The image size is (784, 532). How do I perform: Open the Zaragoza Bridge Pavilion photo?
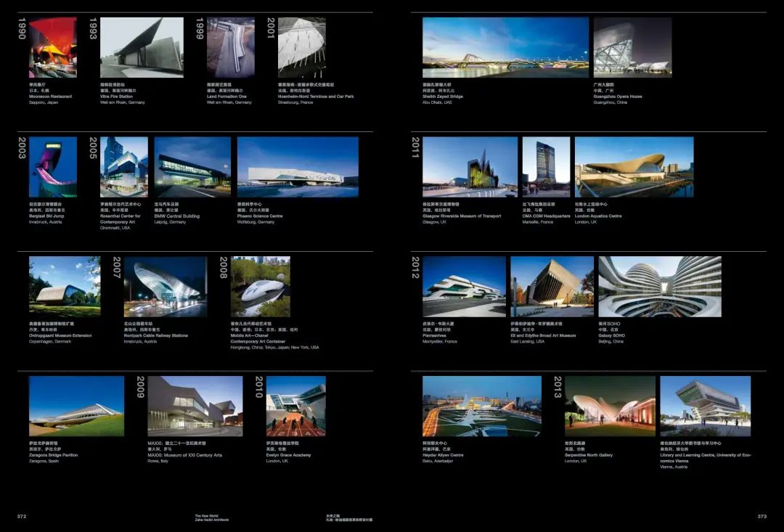point(76,406)
